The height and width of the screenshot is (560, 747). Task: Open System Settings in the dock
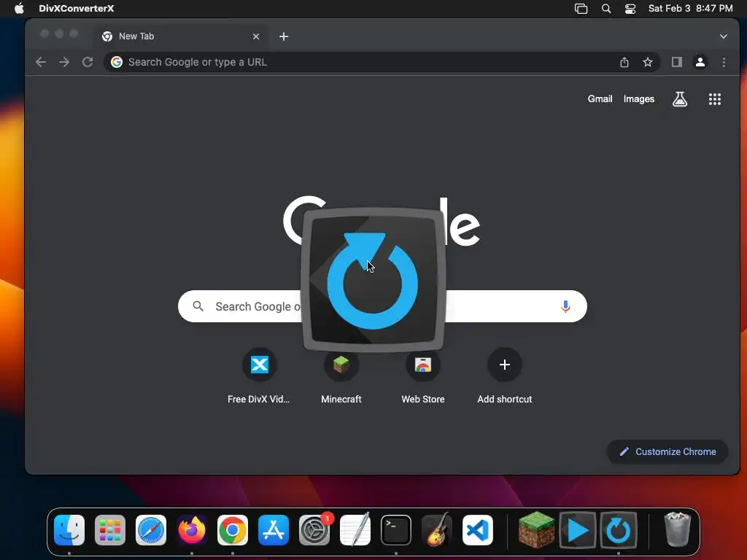pyautogui.click(x=314, y=530)
